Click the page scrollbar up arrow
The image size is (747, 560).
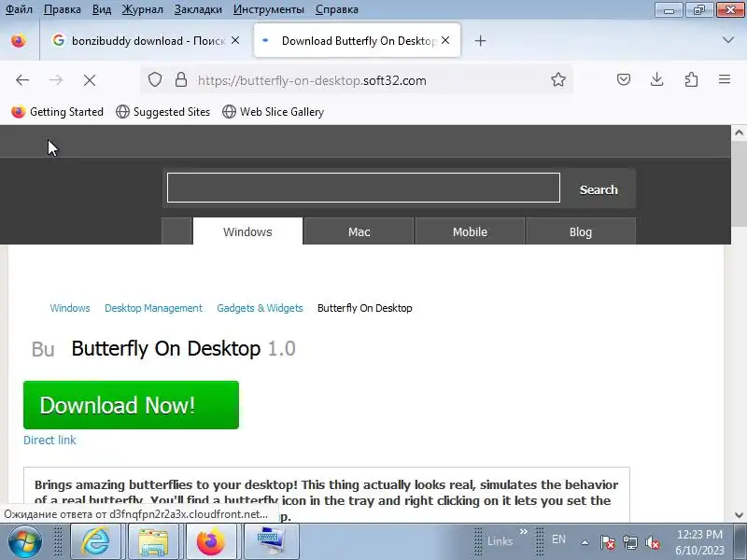tap(739, 133)
